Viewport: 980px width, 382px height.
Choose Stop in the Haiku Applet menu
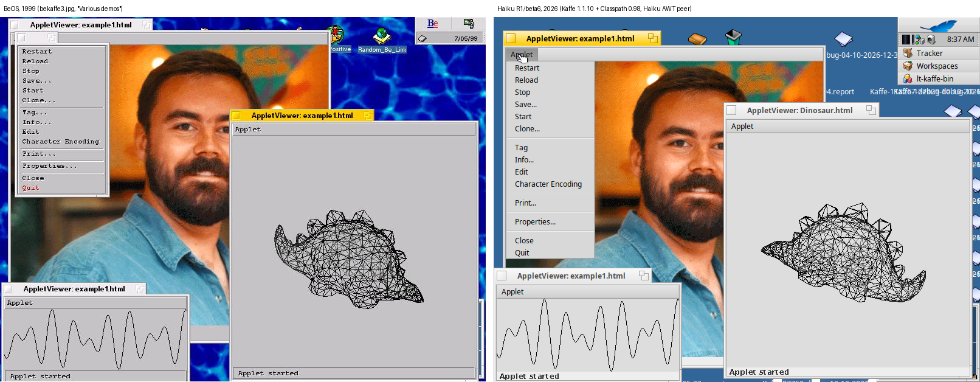(551, 92)
